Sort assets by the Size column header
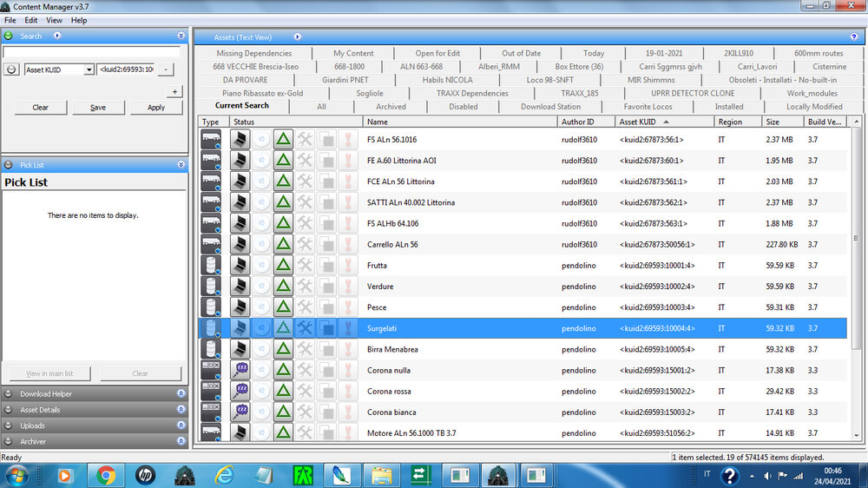868x488 pixels. point(783,122)
